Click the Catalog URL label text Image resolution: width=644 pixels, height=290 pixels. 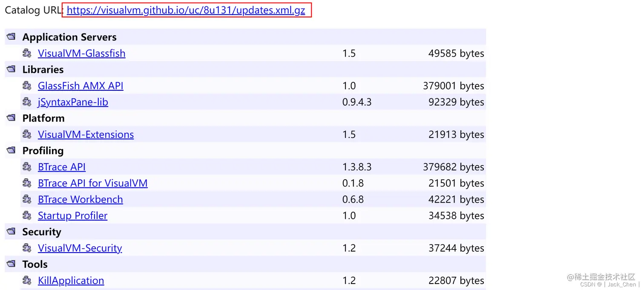click(x=34, y=10)
